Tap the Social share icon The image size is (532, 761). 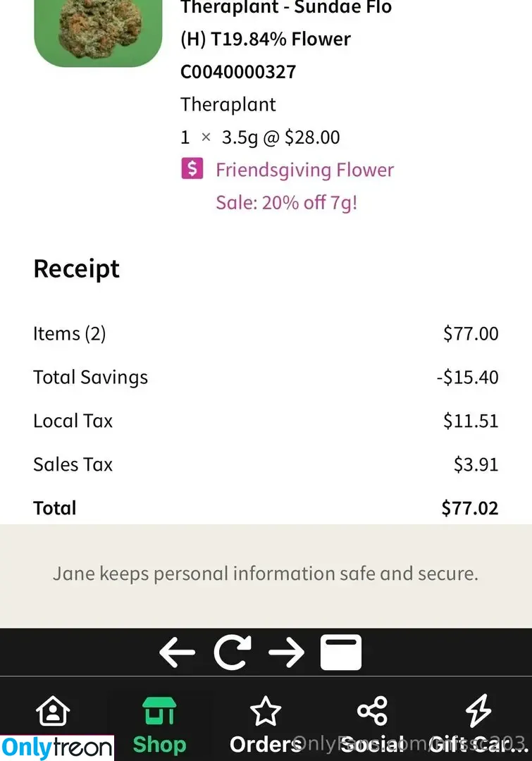click(x=372, y=710)
